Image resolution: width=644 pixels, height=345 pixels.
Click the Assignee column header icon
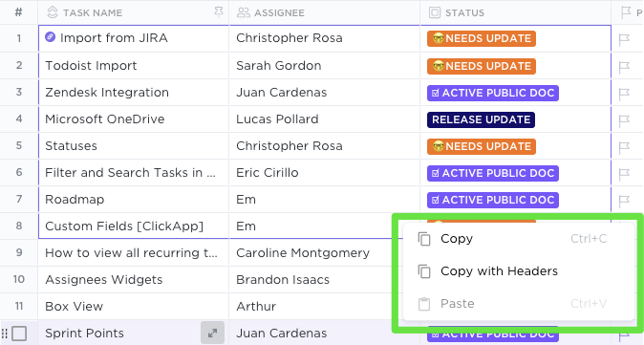(243, 12)
